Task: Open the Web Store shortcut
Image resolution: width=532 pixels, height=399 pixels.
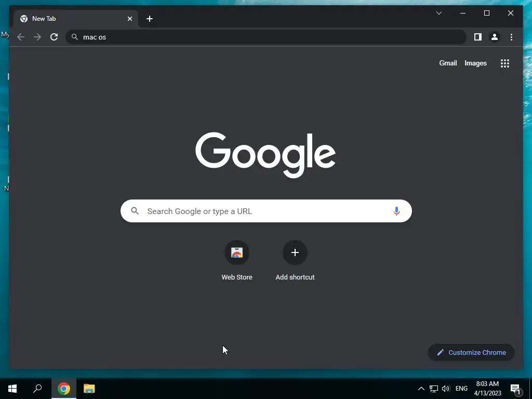Action: pyautogui.click(x=237, y=261)
